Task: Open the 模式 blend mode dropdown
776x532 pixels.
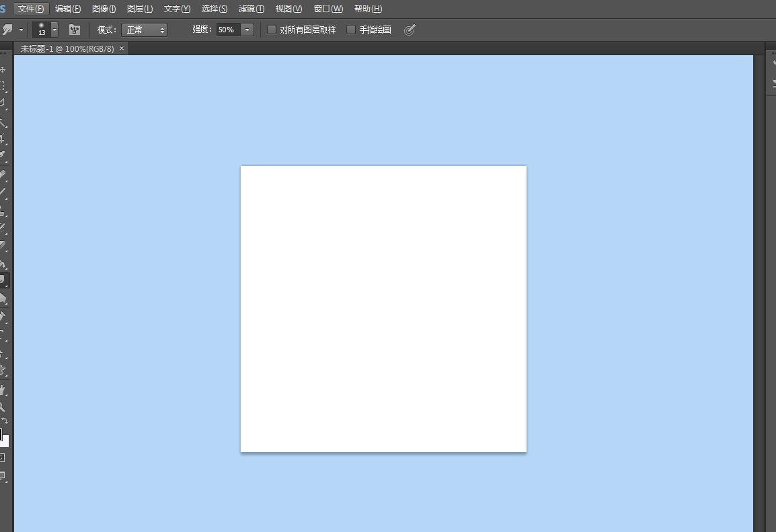Action: (144, 30)
